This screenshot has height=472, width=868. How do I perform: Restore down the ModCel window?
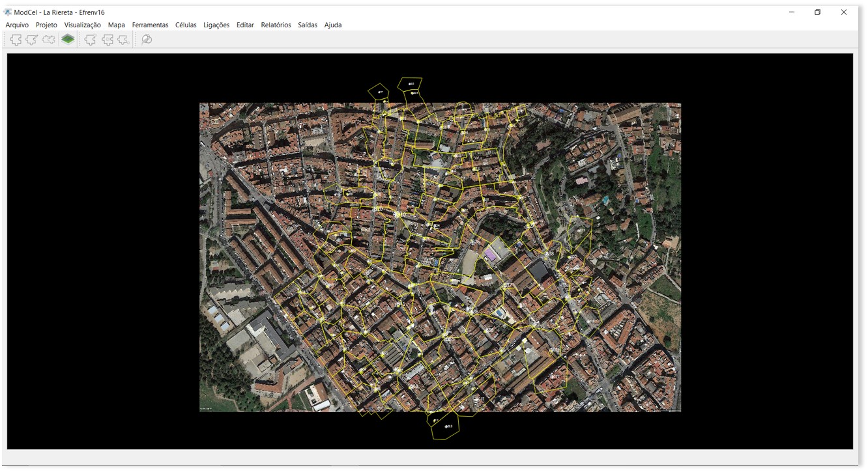[818, 12]
